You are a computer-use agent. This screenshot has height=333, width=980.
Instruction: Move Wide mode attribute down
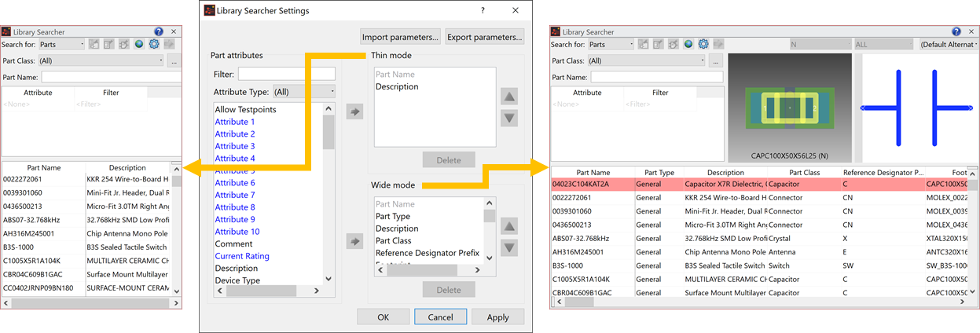click(x=509, y=248)
